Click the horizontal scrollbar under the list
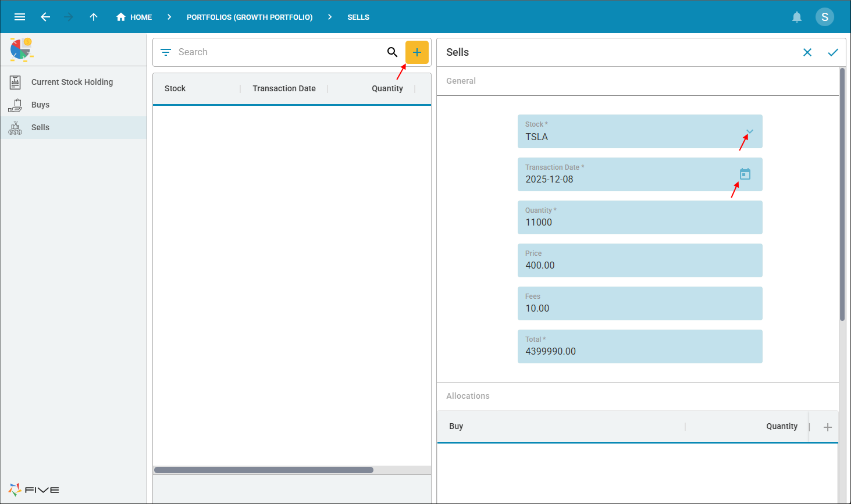 264,470
